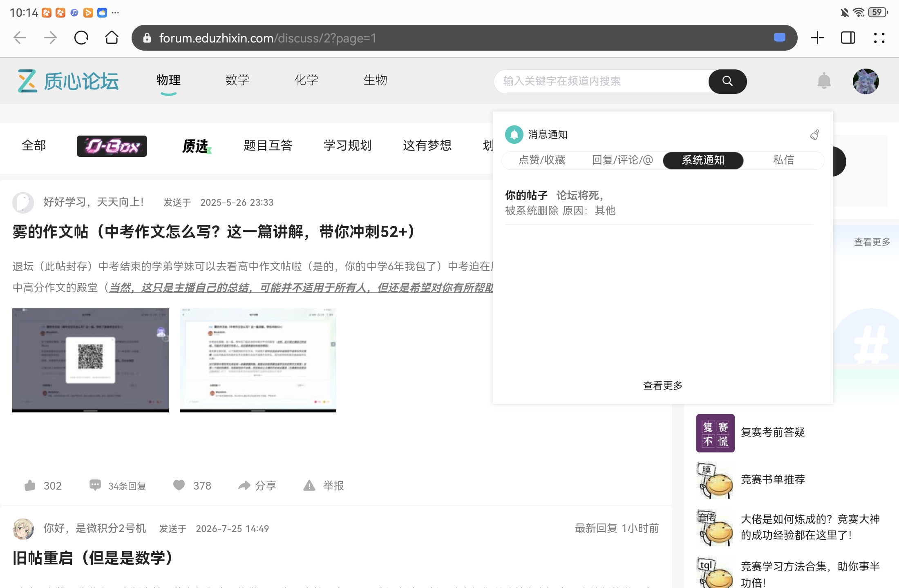The height and width of the screenshot is (588, 899).
Task: Open 大佬是如何炼成的 topic
Action: 810,527
